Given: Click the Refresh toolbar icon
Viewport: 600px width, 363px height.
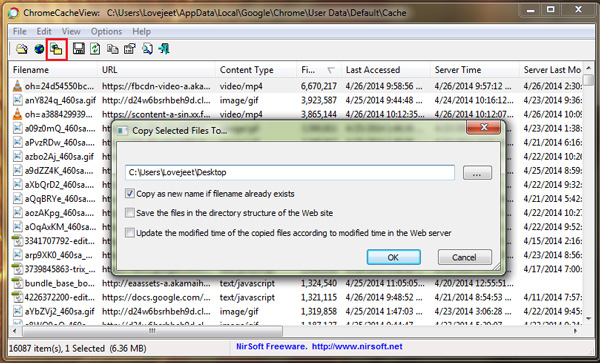Looking at the screenshot, I should point(95,49).
